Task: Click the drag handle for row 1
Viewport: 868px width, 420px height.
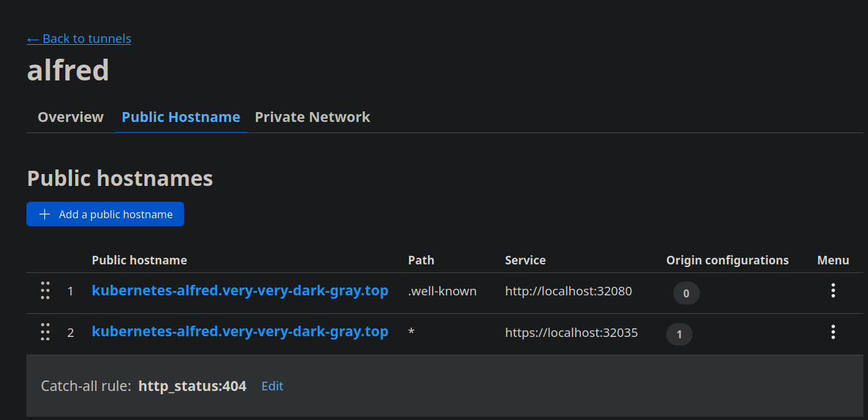Action: tap(45, 291)
